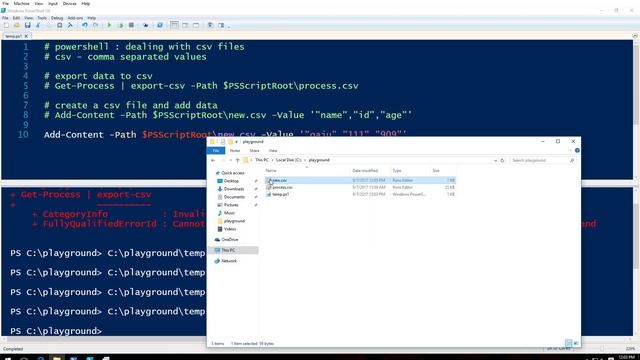640x360 pixels.
Task: Click the Explorer Up one level arrow
Action: tap(238, 160)
